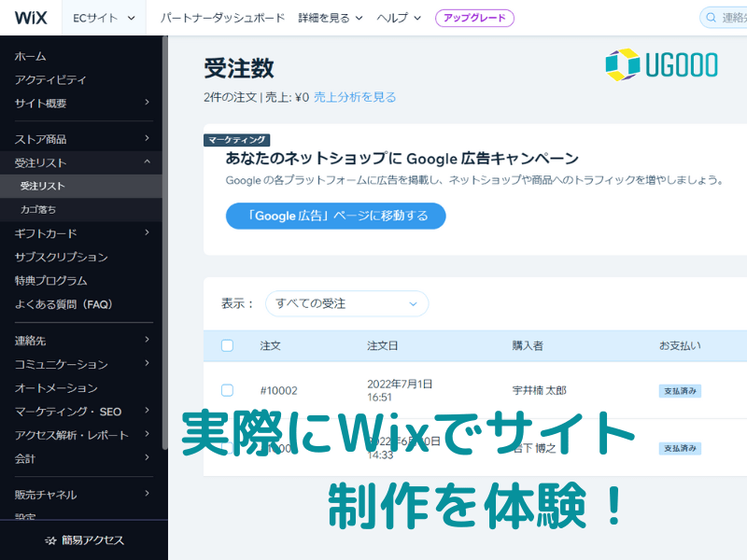Click the search magnifier icon
747x560 pixels.
click(x=712, y=18)
